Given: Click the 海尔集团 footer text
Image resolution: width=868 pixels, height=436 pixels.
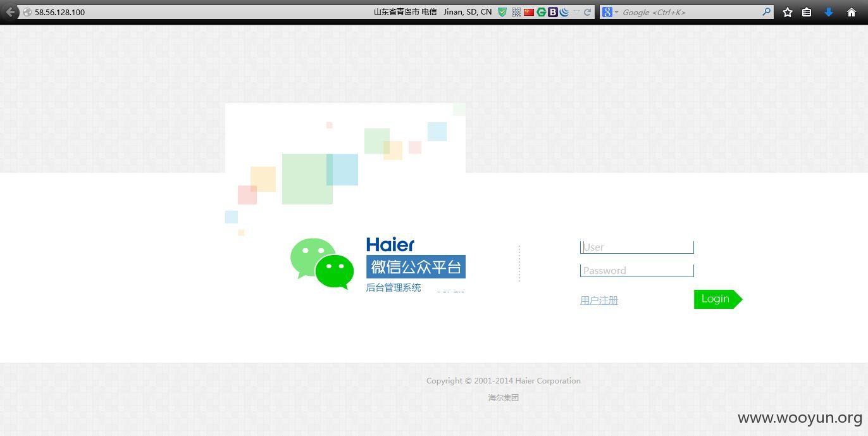Looking at the screenshot, I should coord(504,398).
